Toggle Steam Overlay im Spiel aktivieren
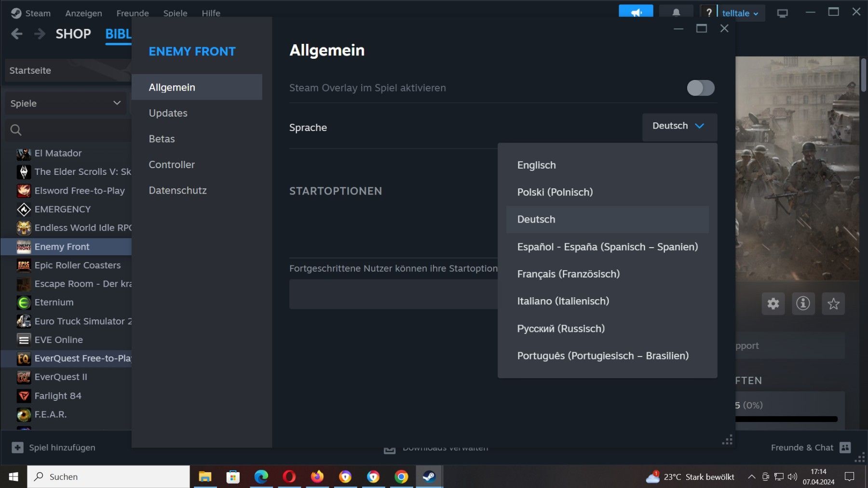 tap(700, 88)
